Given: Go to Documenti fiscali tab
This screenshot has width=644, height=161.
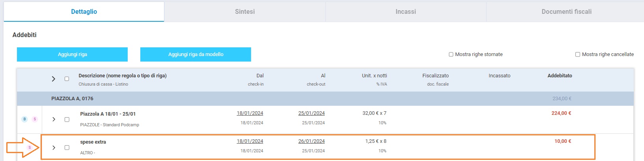Looking at the screenshot, I should [566, 12].
